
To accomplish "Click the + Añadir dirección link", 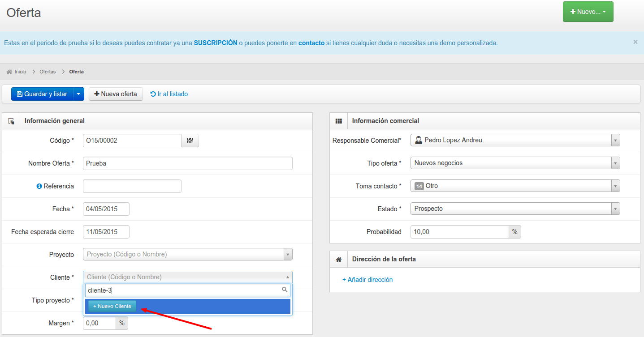I will [x=367, y=280].
